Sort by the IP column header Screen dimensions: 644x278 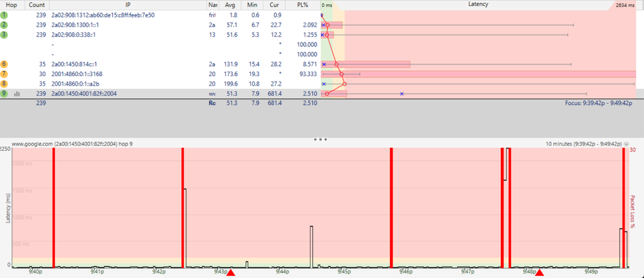[128, 4]
